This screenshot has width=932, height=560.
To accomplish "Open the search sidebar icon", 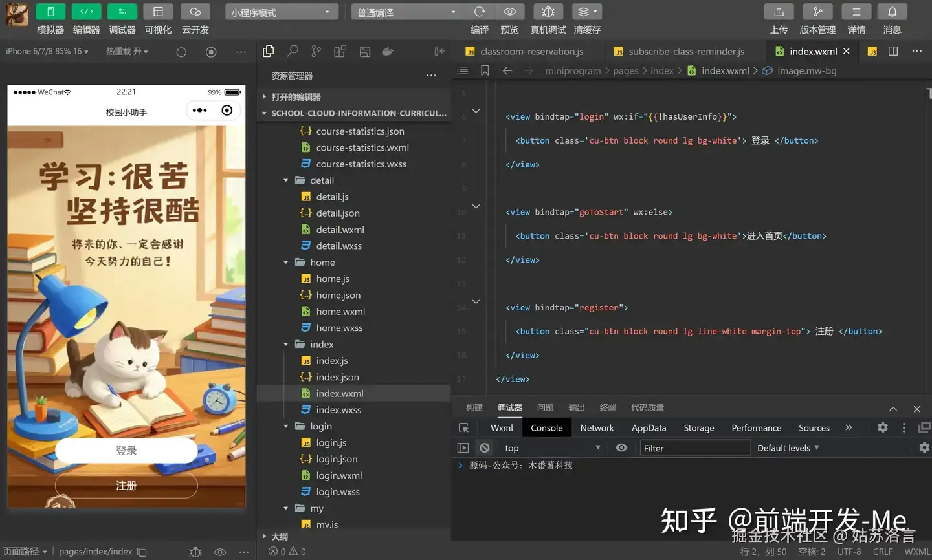I will [293, 51].
